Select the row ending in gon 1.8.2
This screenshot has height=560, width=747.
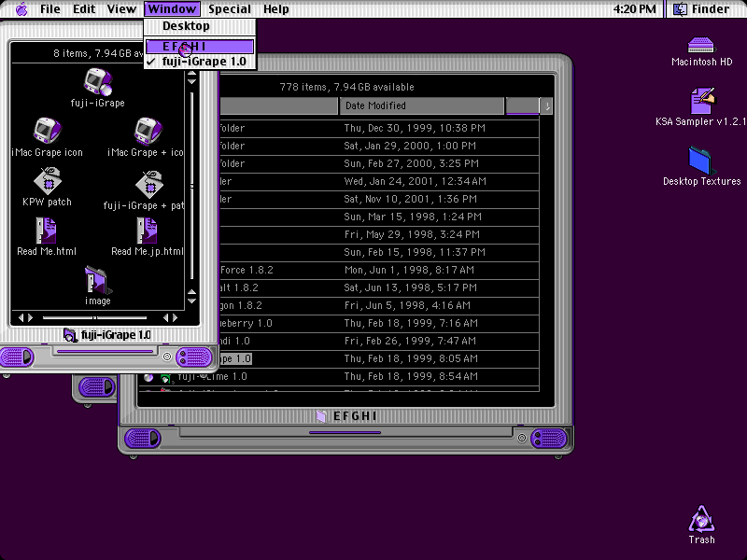380,305
